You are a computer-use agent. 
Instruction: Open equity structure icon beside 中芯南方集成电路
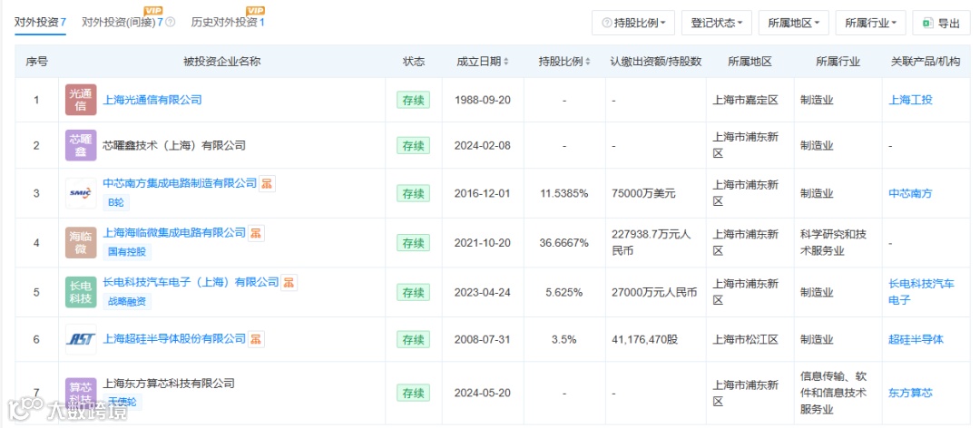[x=267, y=184]
